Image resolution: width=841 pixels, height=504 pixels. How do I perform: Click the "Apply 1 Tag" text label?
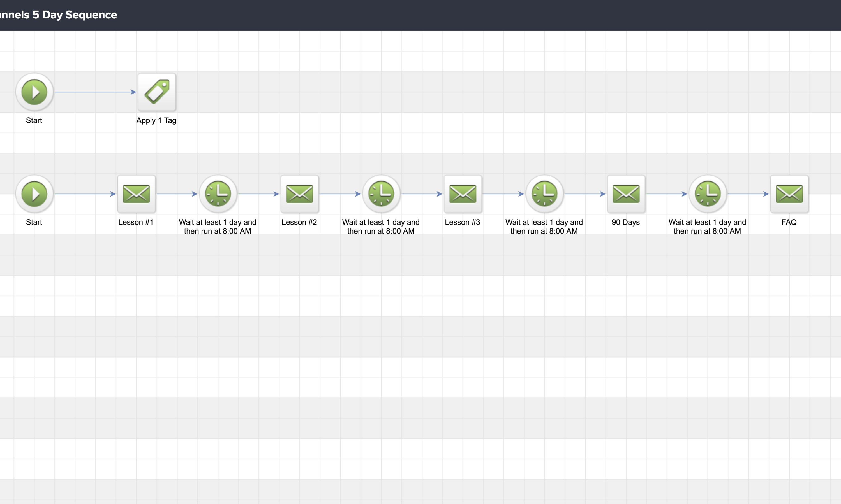click(156, 121)
